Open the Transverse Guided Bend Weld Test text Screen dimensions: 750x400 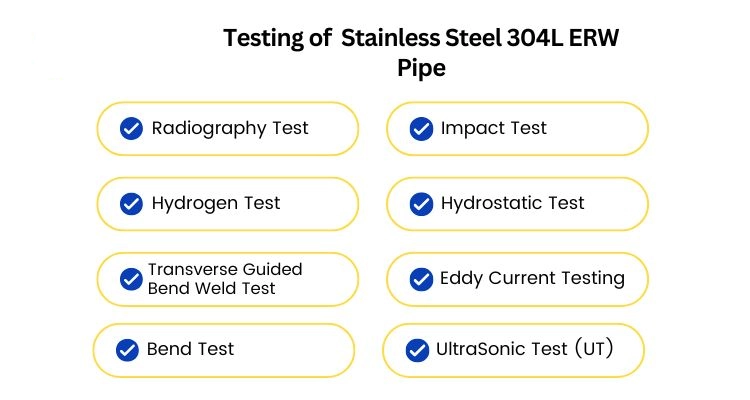coord(225,279)
